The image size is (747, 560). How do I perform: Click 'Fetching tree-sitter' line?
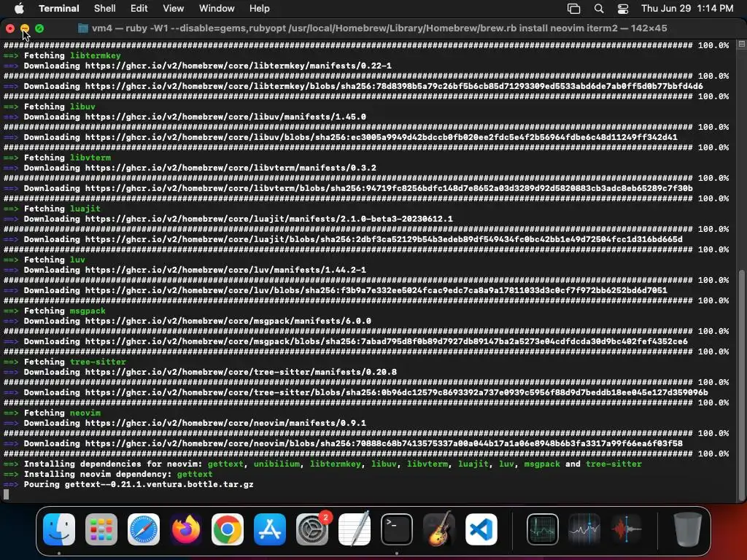tap(65, 362)
